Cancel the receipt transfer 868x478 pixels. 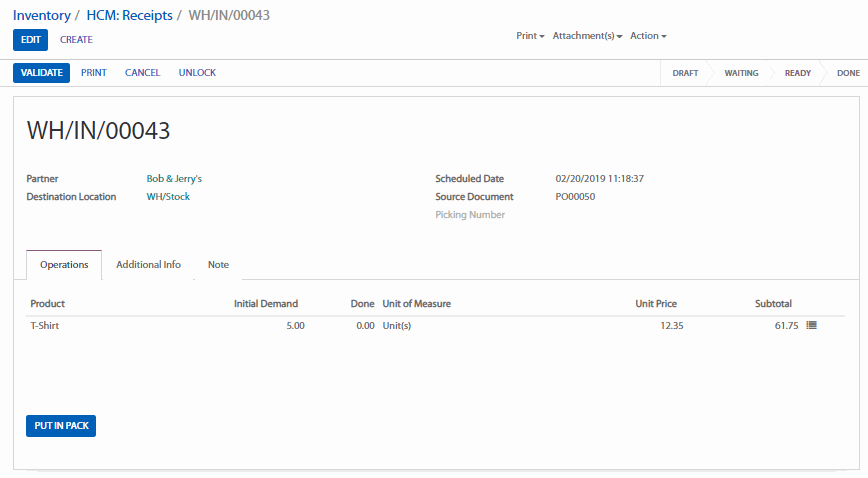[x=142, y=73]
